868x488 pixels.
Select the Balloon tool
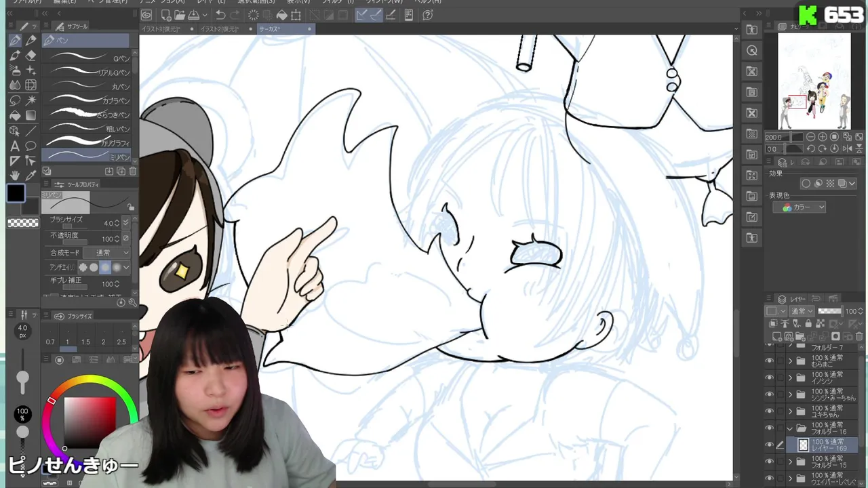click(31, 146)
